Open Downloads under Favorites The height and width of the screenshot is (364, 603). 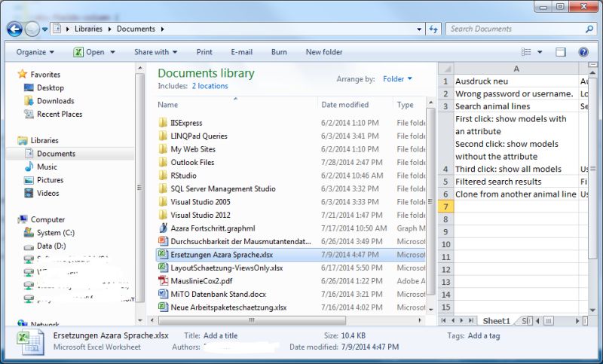(x=55, y=101)
